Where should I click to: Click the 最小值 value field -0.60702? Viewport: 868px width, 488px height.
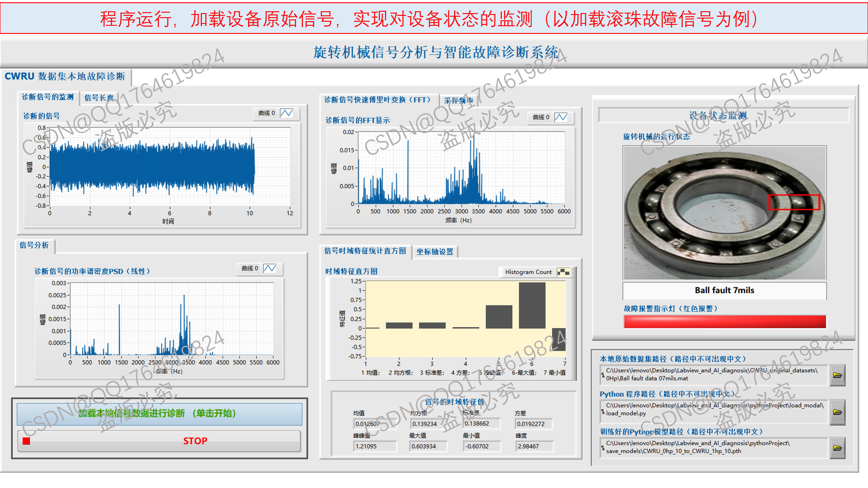[x=482, y=446]
